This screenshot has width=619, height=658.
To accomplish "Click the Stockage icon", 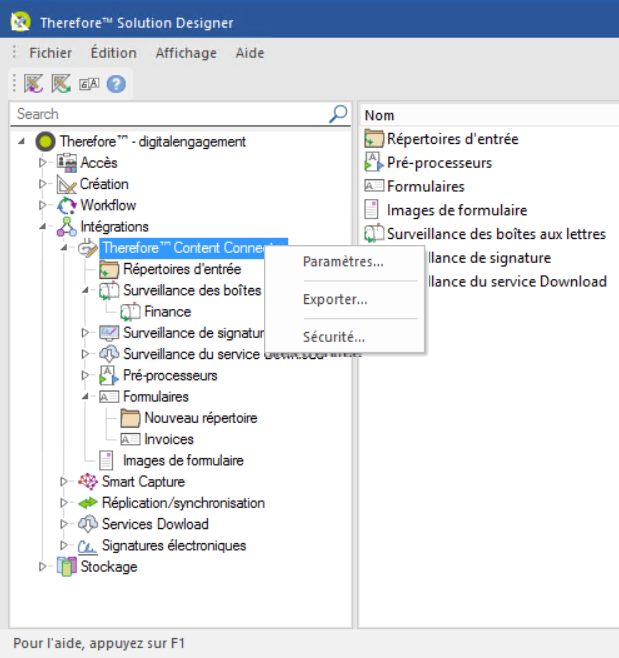I will (x=67, y=567).
